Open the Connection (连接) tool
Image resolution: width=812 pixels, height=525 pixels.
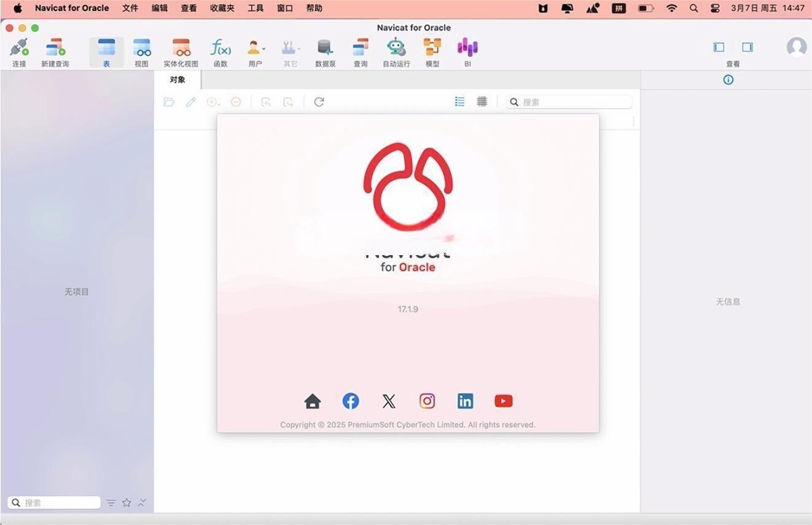19,52
